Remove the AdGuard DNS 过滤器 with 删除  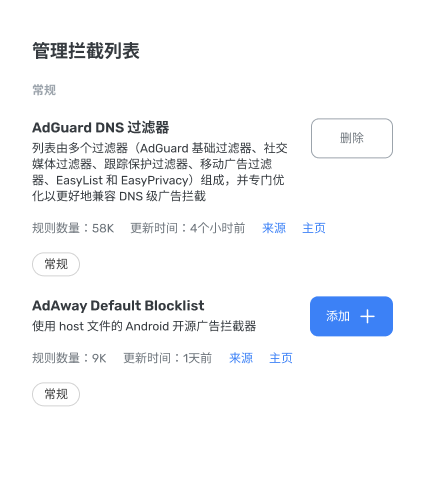352,138
